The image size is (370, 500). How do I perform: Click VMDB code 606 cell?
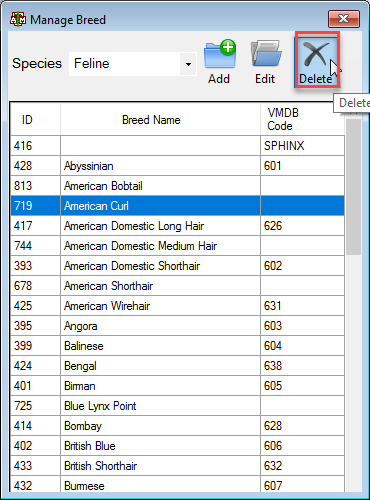pyautogui.click(x=302, y=446)
